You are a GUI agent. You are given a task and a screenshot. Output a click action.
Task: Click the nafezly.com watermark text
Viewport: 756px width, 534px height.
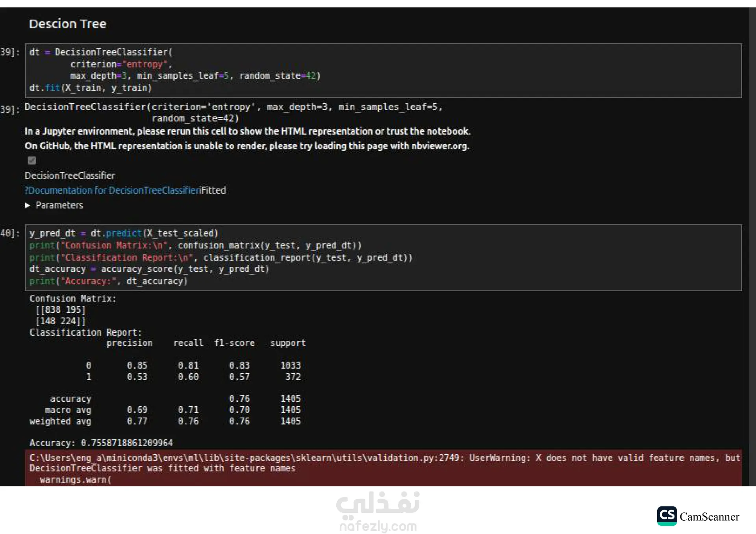pos(378,526)
